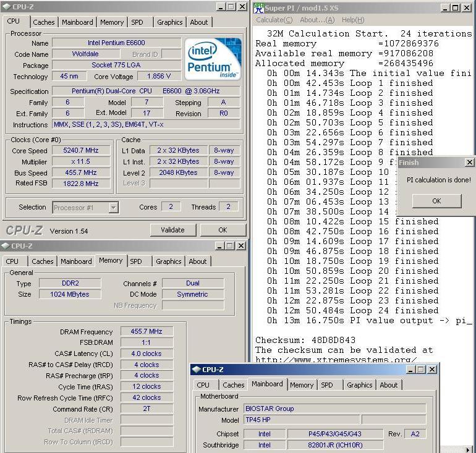This screenshot has height=453, width=476.
Task: Close the Finish dialog with its X
Action: [x=469, y=163]
